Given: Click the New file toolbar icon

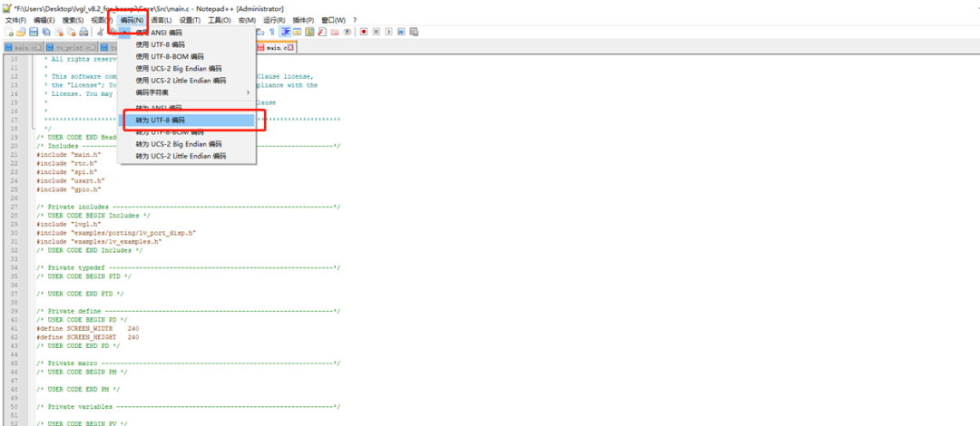Looking at the screenshot, I should point(8,32).
